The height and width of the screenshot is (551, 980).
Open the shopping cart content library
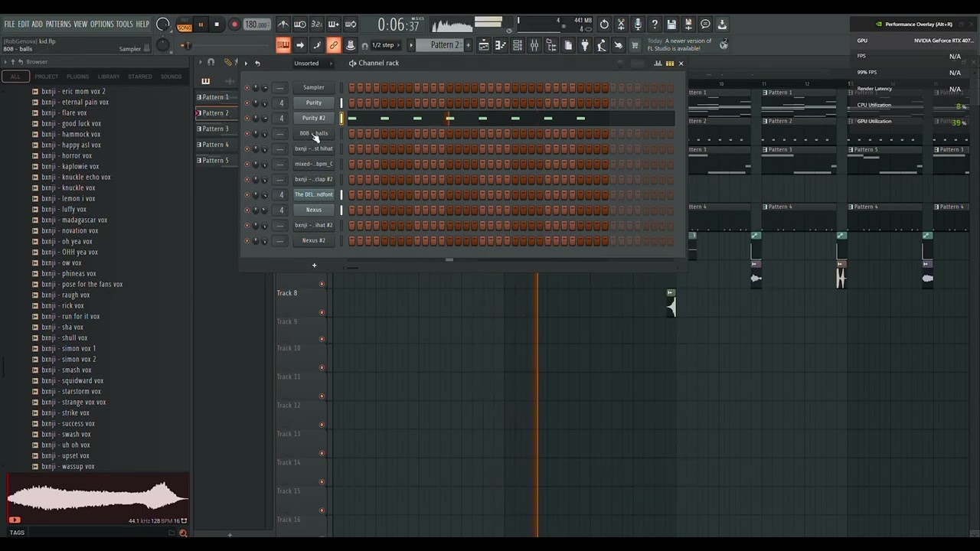pyautogui.click(x=635, y=45)
